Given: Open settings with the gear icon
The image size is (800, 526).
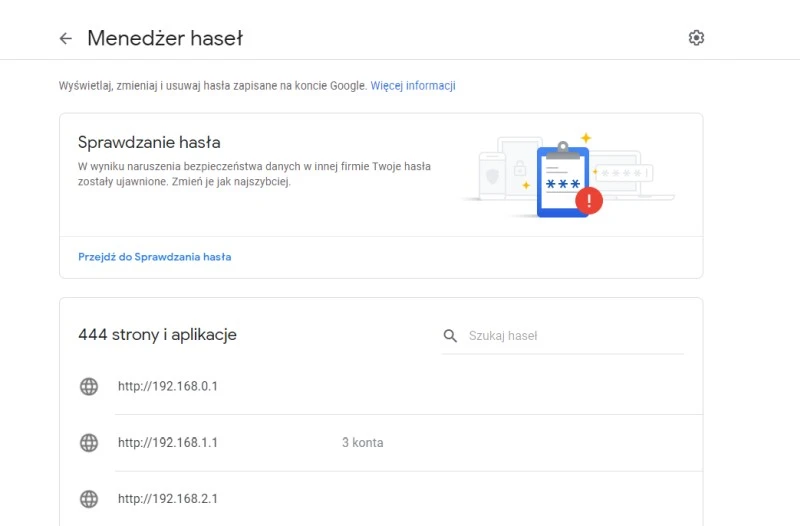Looking at the screenshot, I should 696,38.
